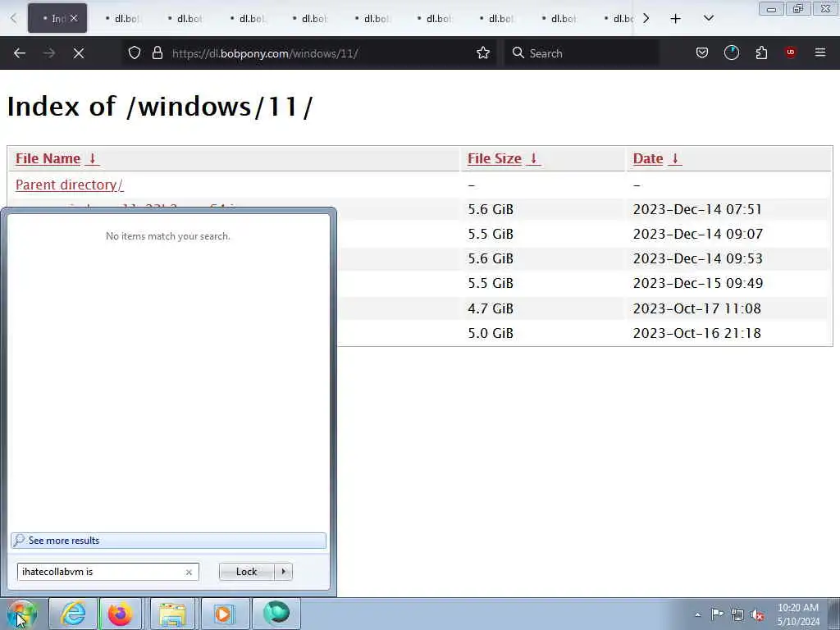Click the date 2023-Dec-14 09:07
The height and width of the screenshot is (630, 840).
pyautogui.click(x=697, y=234)
